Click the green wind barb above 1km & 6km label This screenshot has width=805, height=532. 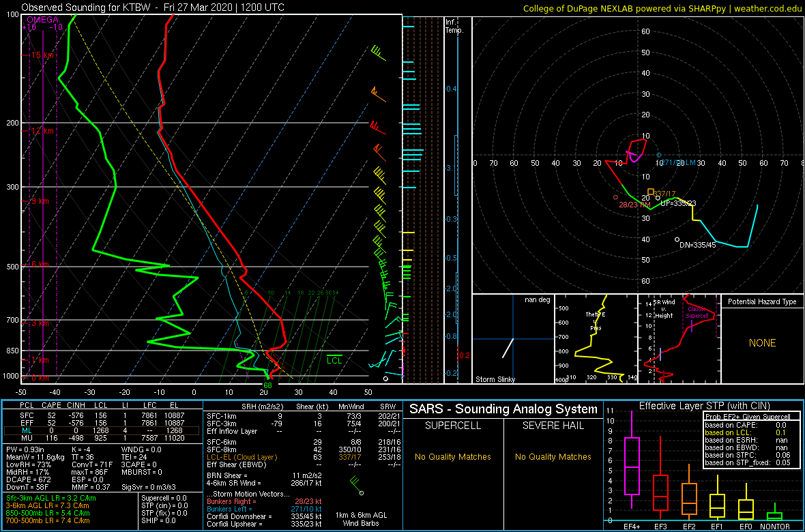tap(357, 485)
